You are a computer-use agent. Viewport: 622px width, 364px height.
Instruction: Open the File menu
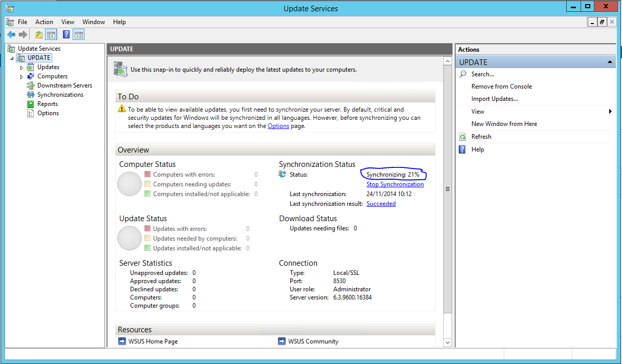tap(23, 22)
